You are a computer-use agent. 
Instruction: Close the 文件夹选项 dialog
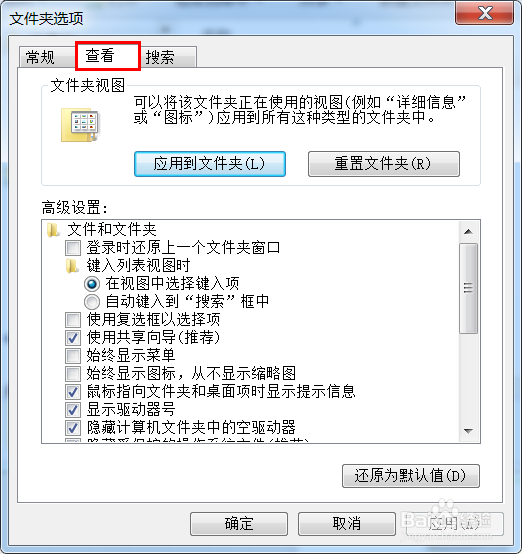pos(485,13)
